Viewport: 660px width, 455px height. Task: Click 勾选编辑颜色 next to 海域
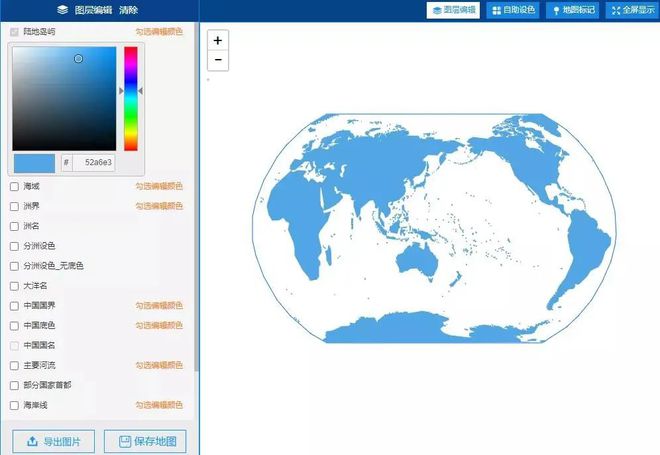[159, 186]
